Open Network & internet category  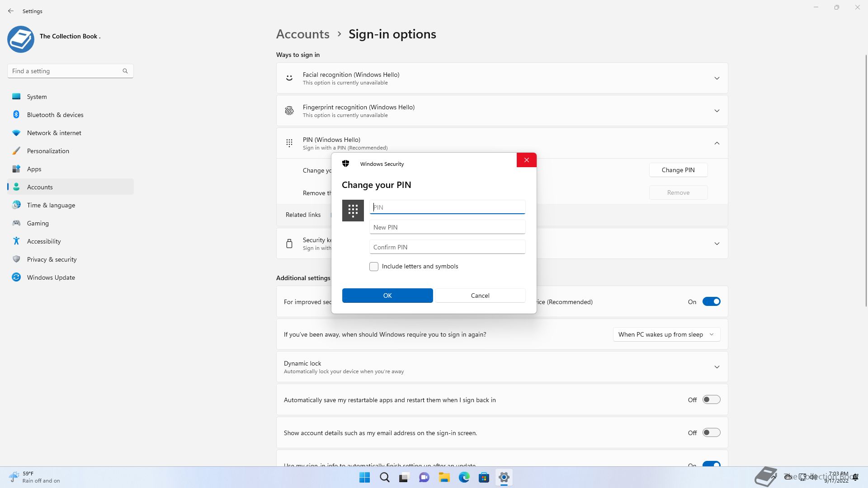pyautogui.click(x=71, y=133)
